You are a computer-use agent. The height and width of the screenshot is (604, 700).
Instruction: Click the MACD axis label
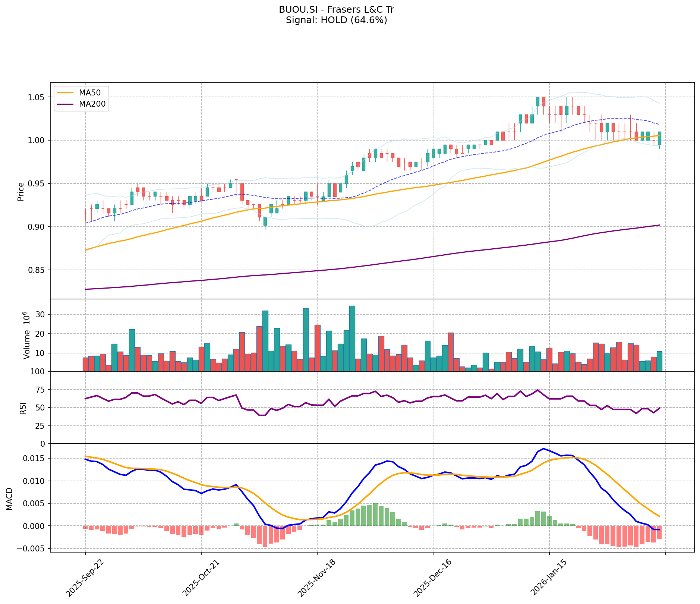[x=10, y=499]
